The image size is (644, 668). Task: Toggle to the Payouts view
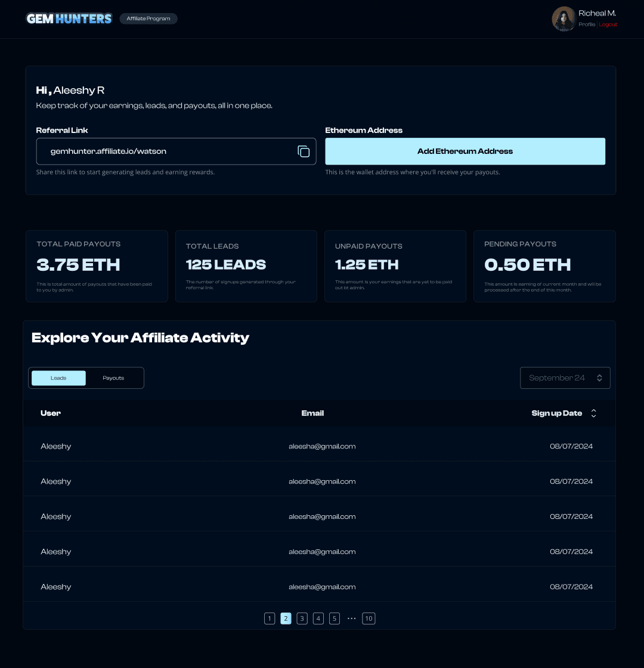tap(113, 378)
